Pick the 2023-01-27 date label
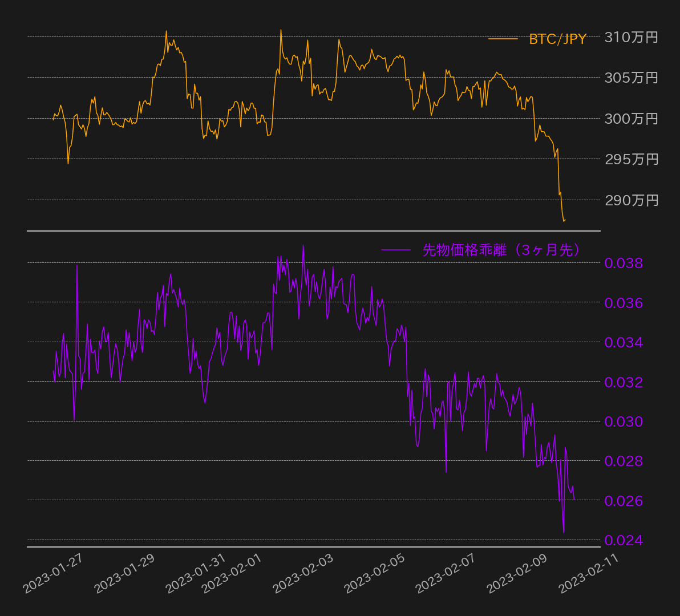The image size is (680, 616). click(53, 574)
